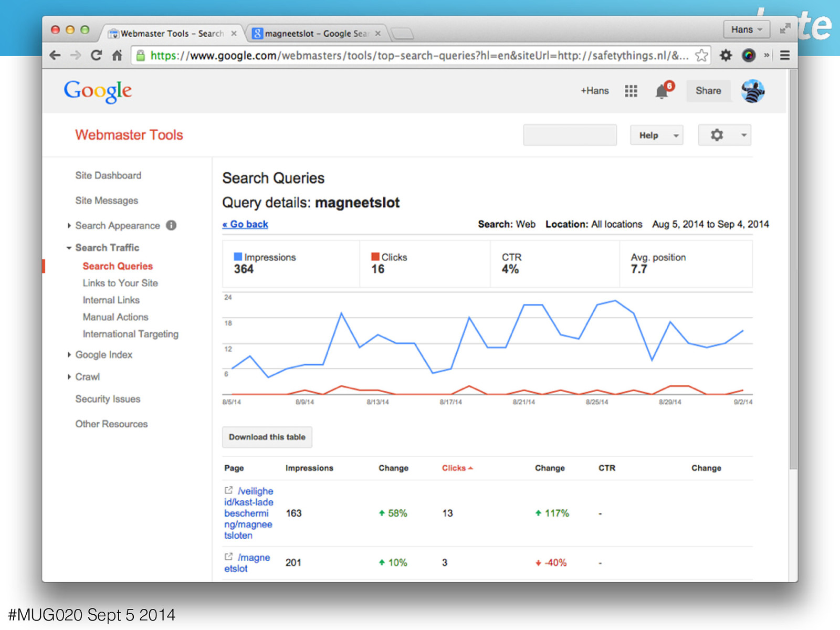The width and height of the screenshot is (840, 630).
Task: Select Search Queries in sidebar
Action: (118, 266)
